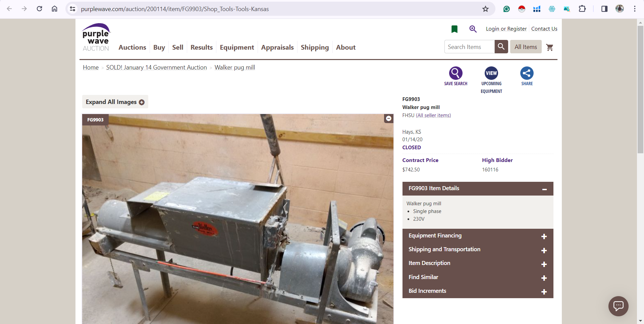Click the search magnifier button

(x=501, y=47)
